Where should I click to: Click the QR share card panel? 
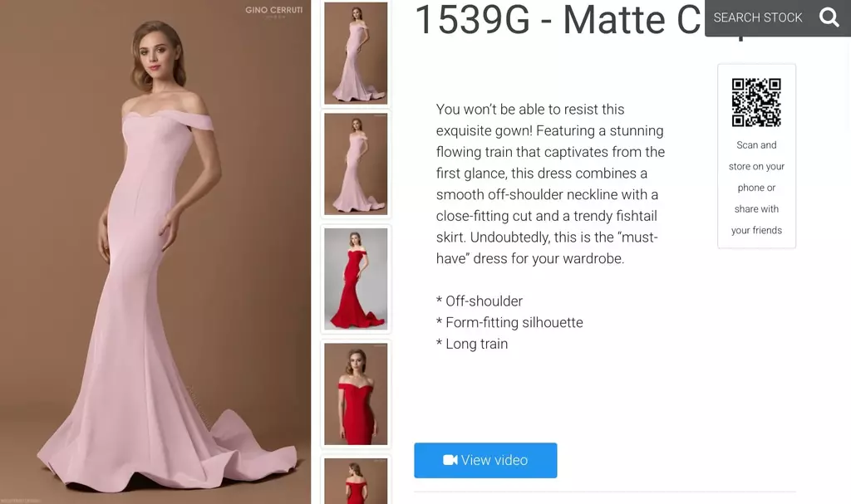(x=756, y=156)
